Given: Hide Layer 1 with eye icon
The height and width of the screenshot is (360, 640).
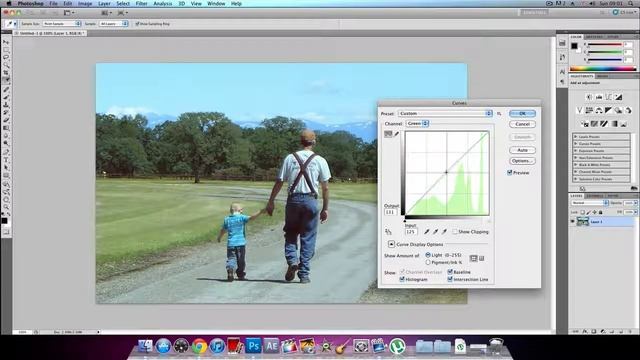Looking at the screenshot, I should tap(572, 222).
